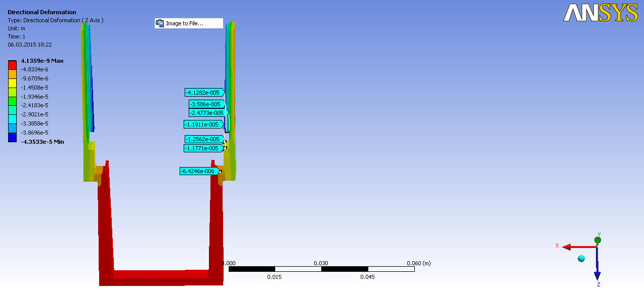The width and height of the screenshot is (644, 290).
Task: Select the yellow legend color band
Action: click(x=13, y=83)
